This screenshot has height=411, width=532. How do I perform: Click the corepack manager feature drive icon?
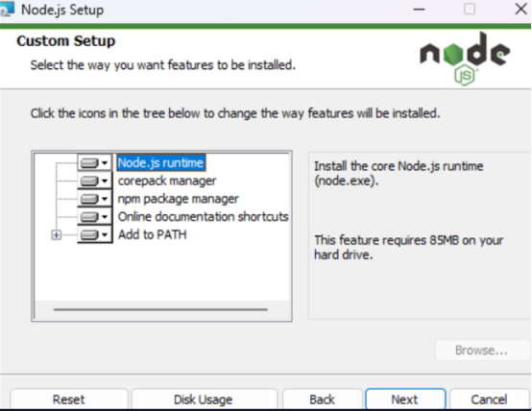(x=89, y=181)
